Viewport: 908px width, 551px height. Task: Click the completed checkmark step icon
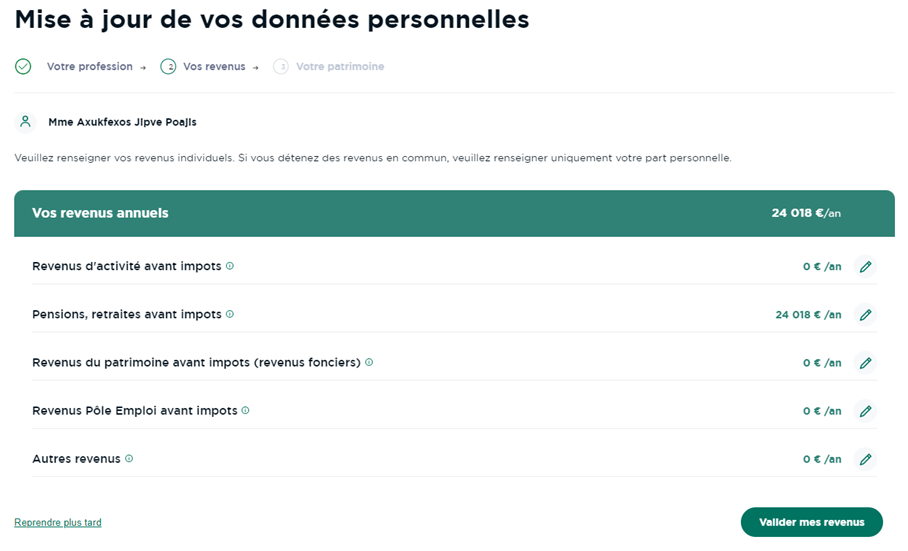click(x=23, y=67)
